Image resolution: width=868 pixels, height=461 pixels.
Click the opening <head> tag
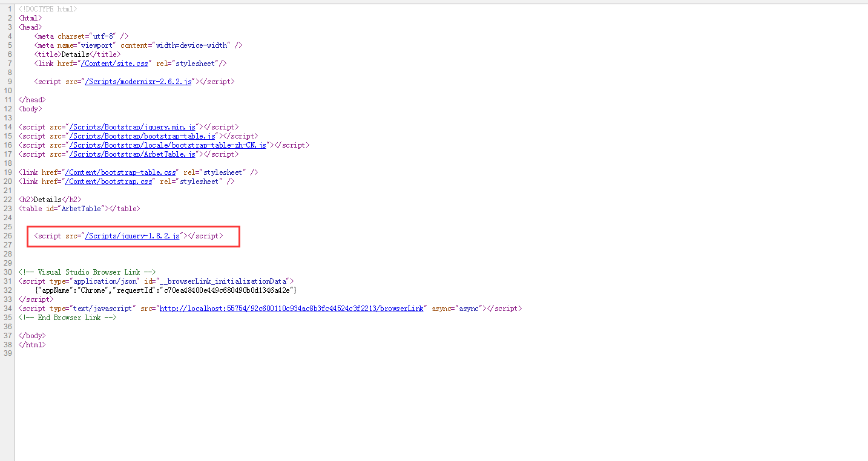[x=30, y=27]
